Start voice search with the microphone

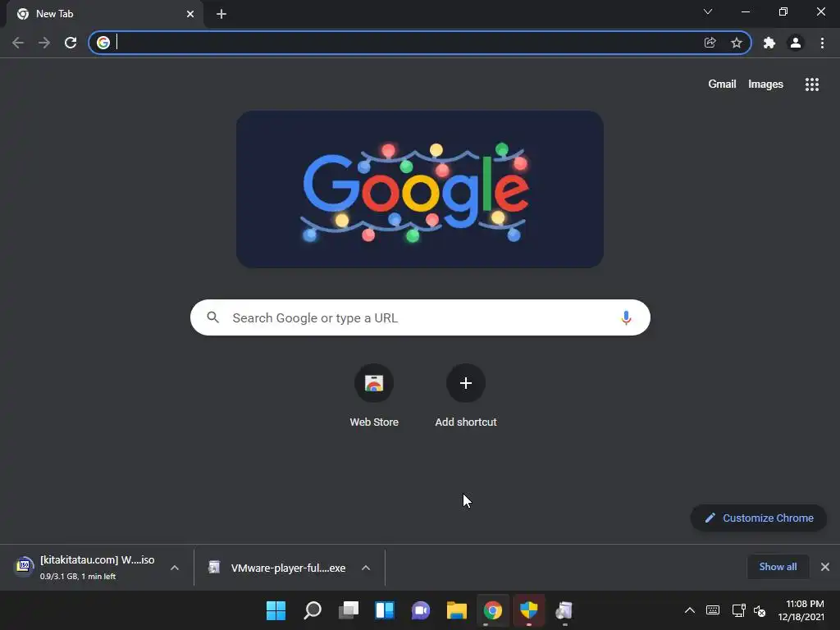click(626, 317)
